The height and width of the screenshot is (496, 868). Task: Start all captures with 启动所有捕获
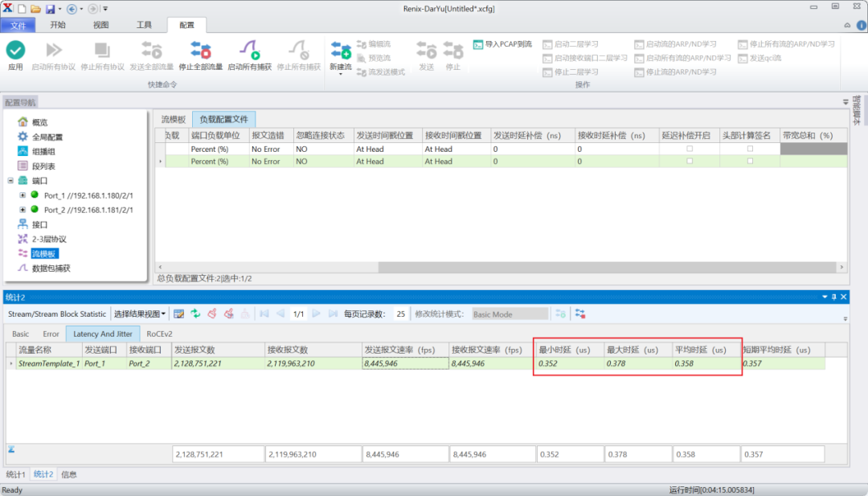pyautogui.click(x=249, y=51)
